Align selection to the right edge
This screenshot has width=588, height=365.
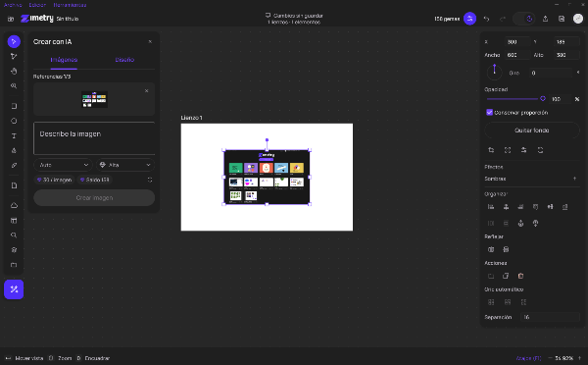pyautogui.click(x=520, y=207)
